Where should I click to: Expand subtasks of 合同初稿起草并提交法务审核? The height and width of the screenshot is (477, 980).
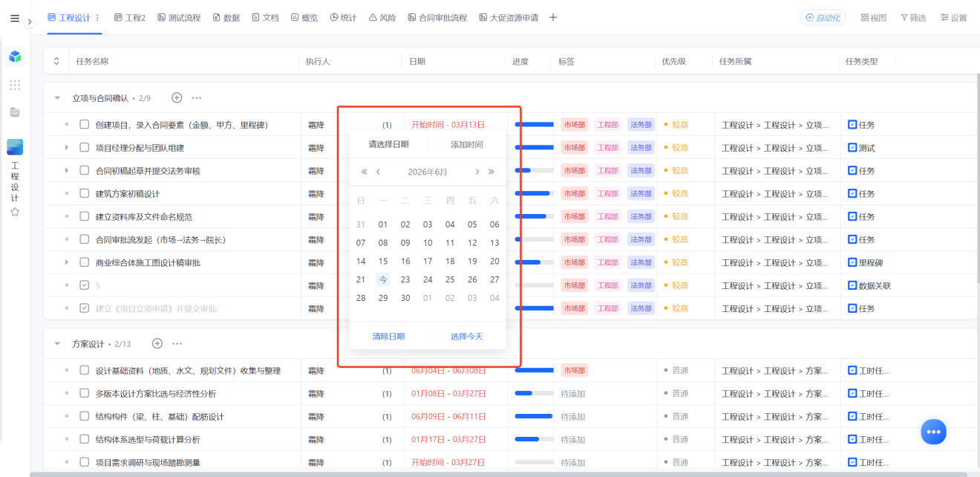click(67, 171)
